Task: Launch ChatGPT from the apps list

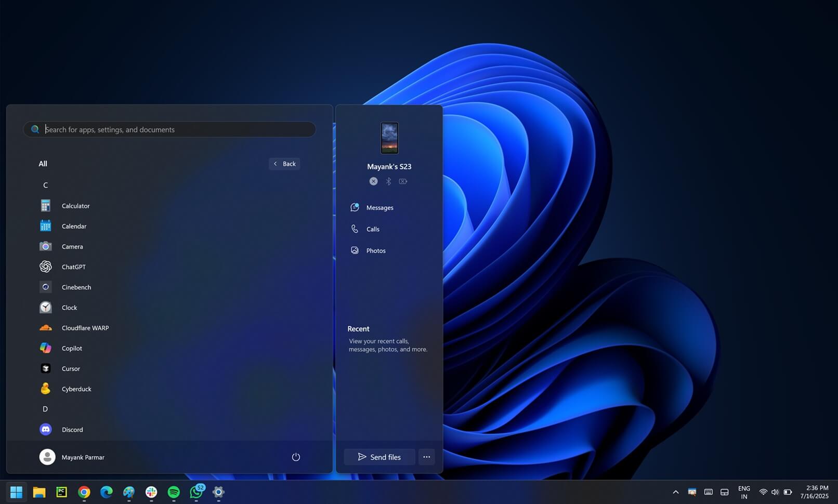Action: 73,267
